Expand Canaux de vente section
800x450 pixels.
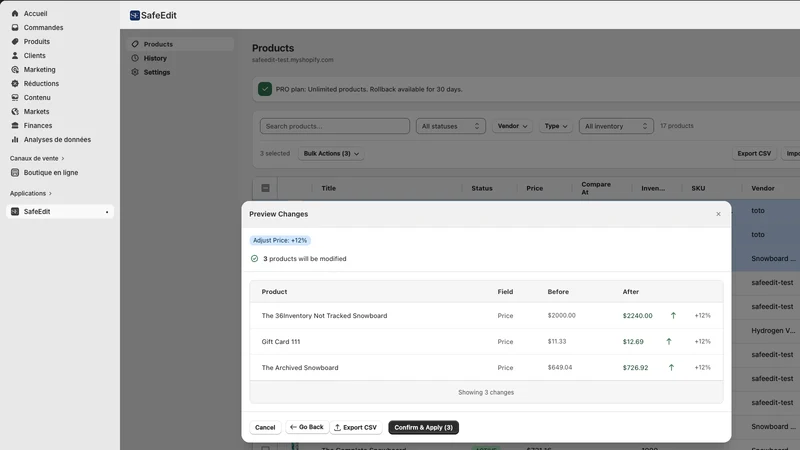tap(37, 158)
